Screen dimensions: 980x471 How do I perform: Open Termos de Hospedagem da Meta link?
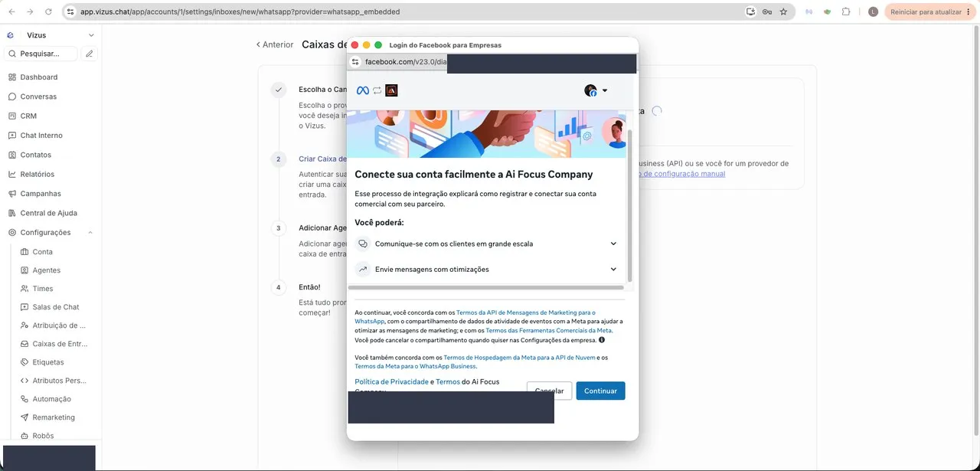pyautogui.click(x=519, y=358)
